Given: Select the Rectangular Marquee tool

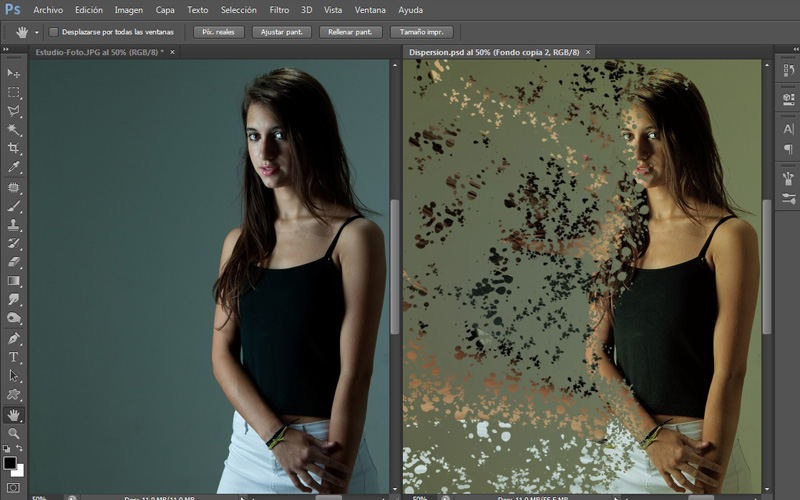Looking at the screenshot, I should click(x=14, y=92).
